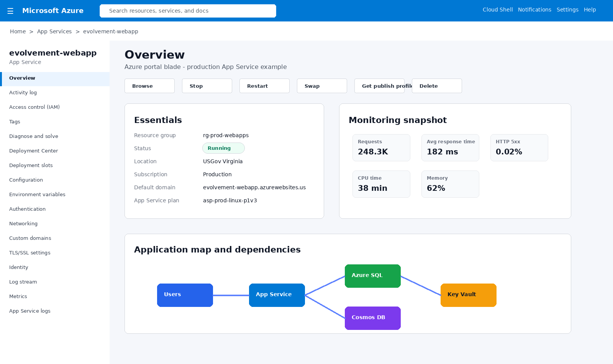This screenshot has width=613, height=364.
Task: Open portal Settings
Action: pyautogui.click(x=567, y=10)
